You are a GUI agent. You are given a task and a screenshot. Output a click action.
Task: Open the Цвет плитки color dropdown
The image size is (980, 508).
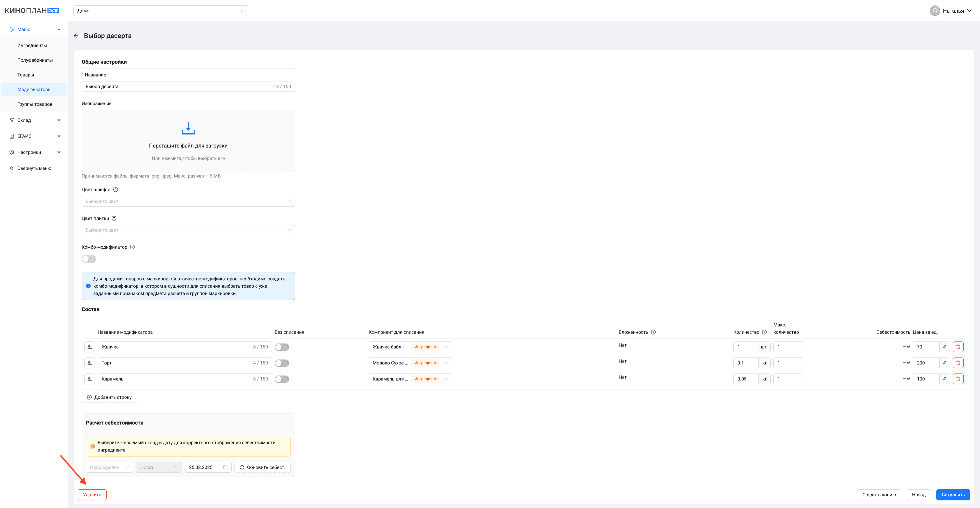pos(188,230)
